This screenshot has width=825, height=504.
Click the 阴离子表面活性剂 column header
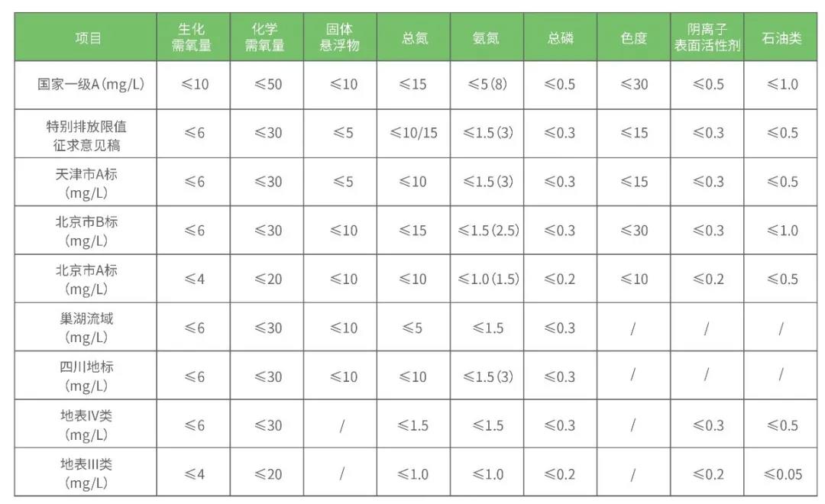click(707, 37)
